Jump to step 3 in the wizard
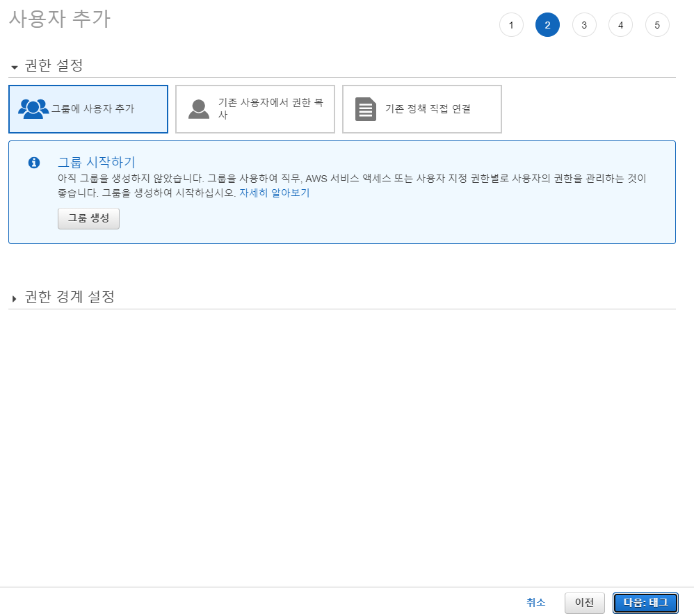 pos(584,25)
